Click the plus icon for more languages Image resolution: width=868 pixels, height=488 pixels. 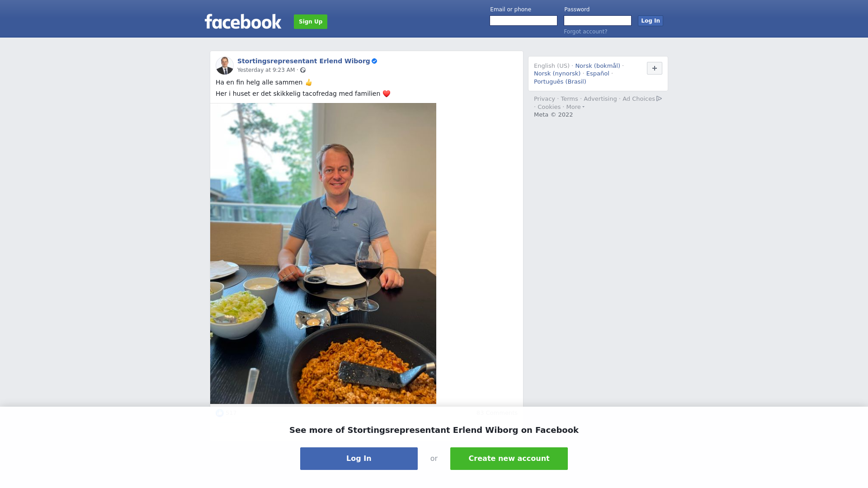point(655,68)
